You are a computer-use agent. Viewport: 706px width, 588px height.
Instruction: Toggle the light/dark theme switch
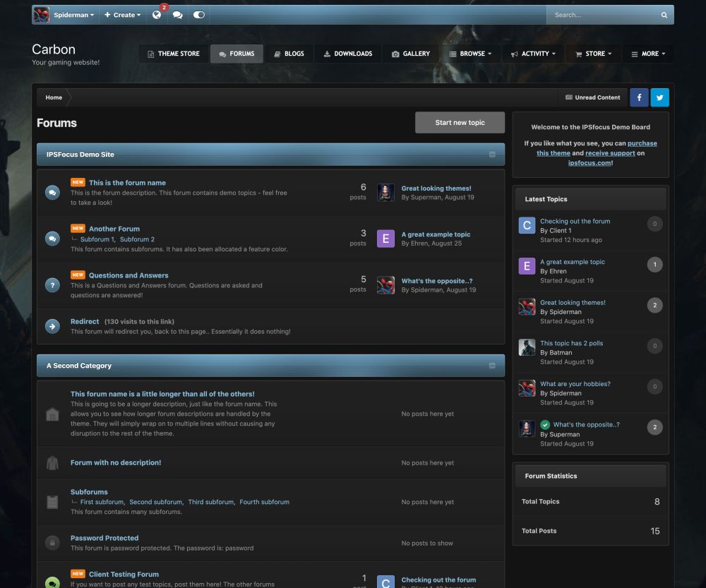point(198,15)
